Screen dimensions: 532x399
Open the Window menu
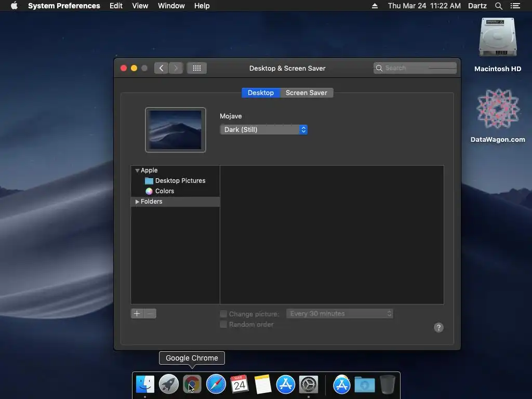[171, 6]
